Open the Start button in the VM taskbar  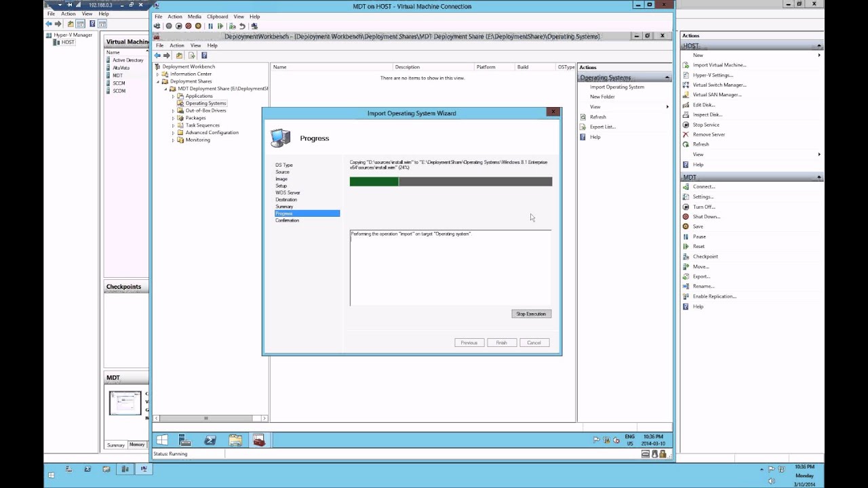(162, 441)
